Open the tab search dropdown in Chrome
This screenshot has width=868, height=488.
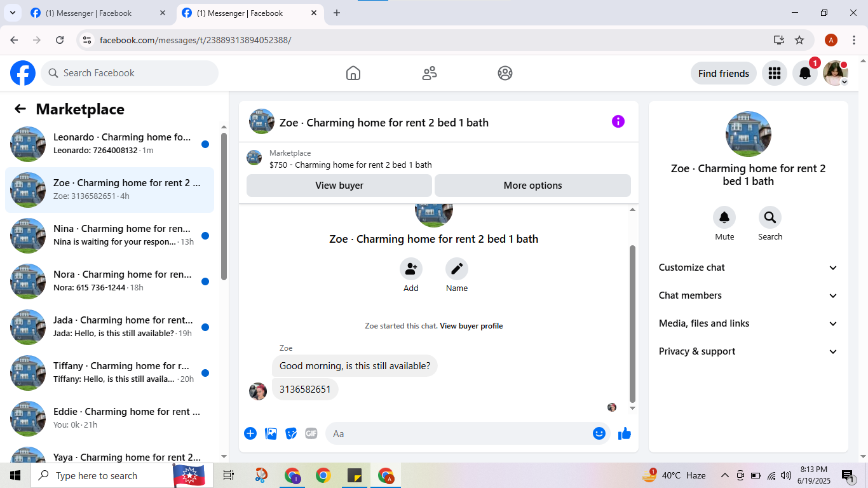(12, 13)
